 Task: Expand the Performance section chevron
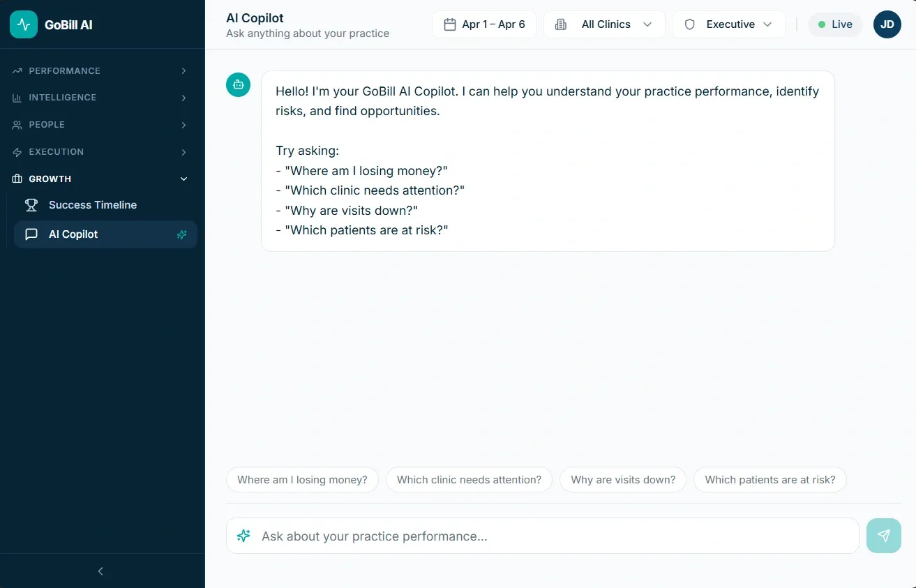coord(183,71)
